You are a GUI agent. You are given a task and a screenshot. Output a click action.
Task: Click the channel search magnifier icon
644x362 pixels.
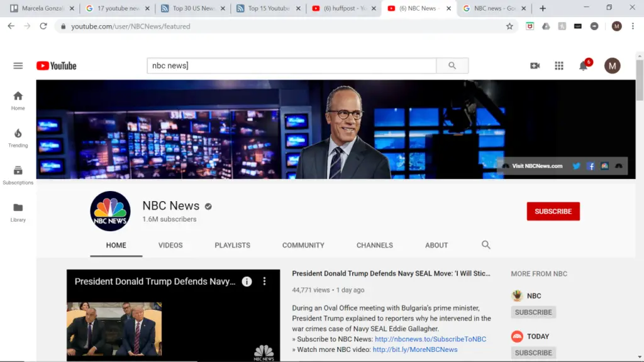[x=486, y=245]
